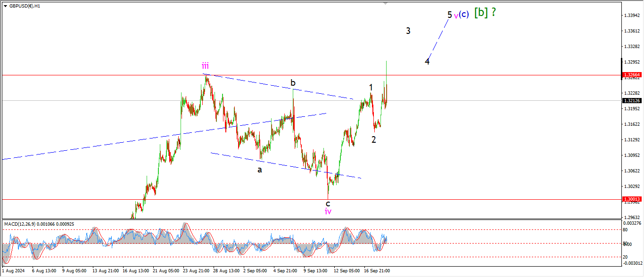Click the wave 'b' text label
The image size is (644, 277).
pyautogui.click(x=293, y=83)
